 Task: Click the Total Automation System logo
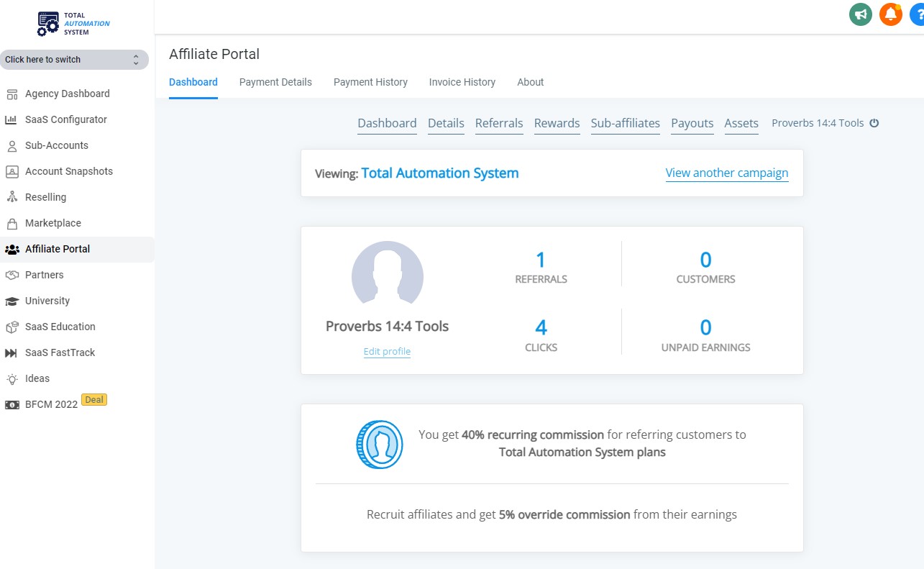coord(74,24)
